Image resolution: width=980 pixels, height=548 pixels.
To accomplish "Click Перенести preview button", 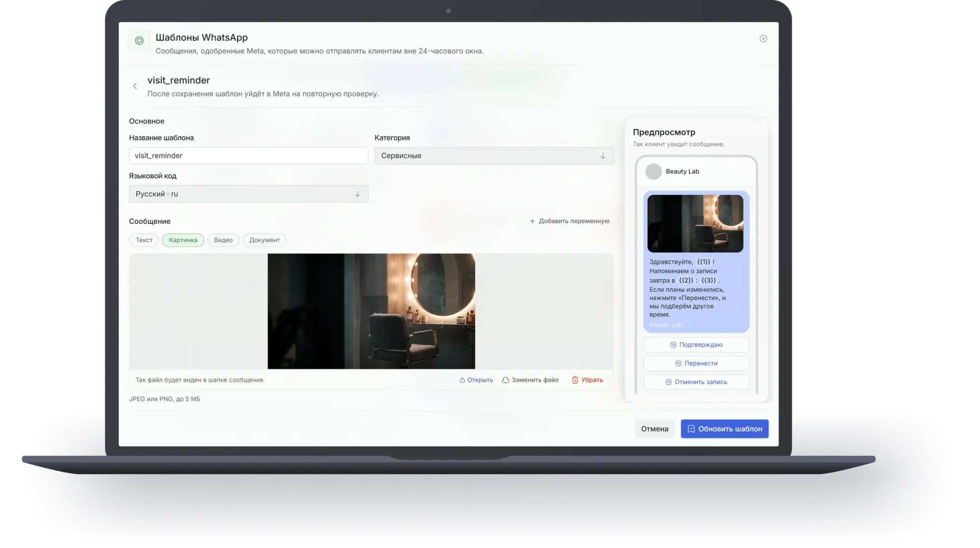I will pos(696,363).
